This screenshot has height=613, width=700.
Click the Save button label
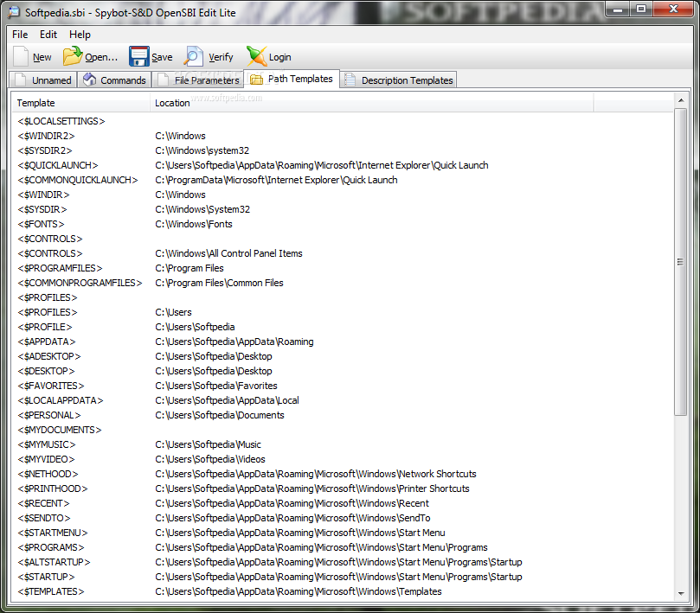(162, 57)
